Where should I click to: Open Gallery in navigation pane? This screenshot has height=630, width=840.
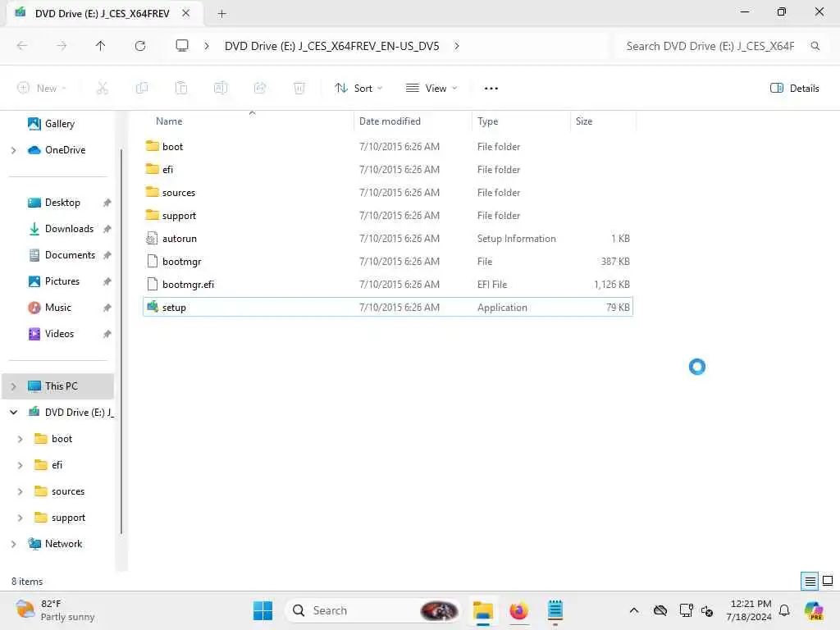(x=59, y=124)
